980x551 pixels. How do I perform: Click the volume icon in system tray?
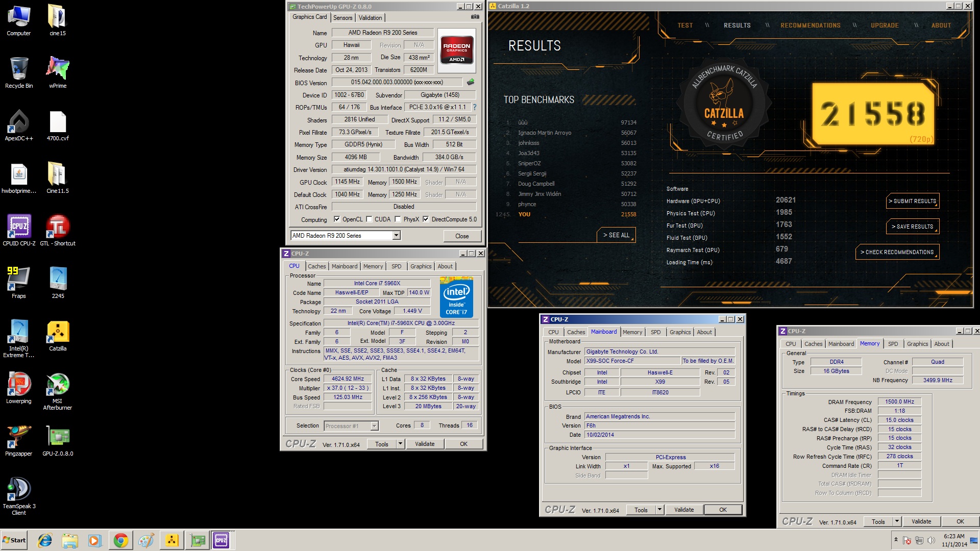click(931, 540)
